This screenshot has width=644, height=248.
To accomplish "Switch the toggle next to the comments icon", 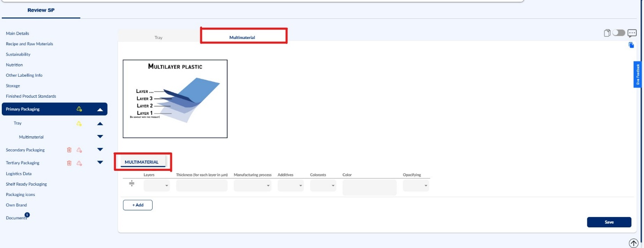I will 619,33.
